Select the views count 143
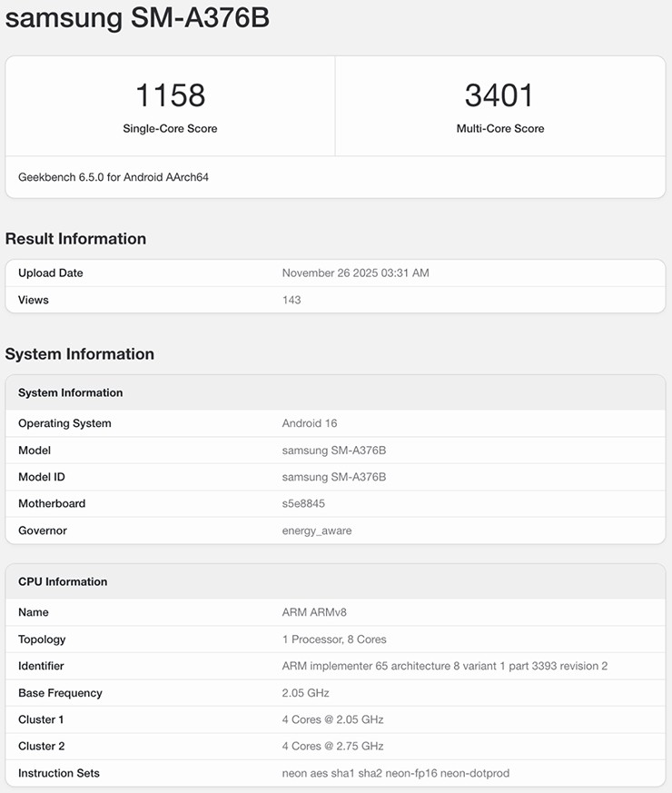672x793 pixels. [292, 300]
